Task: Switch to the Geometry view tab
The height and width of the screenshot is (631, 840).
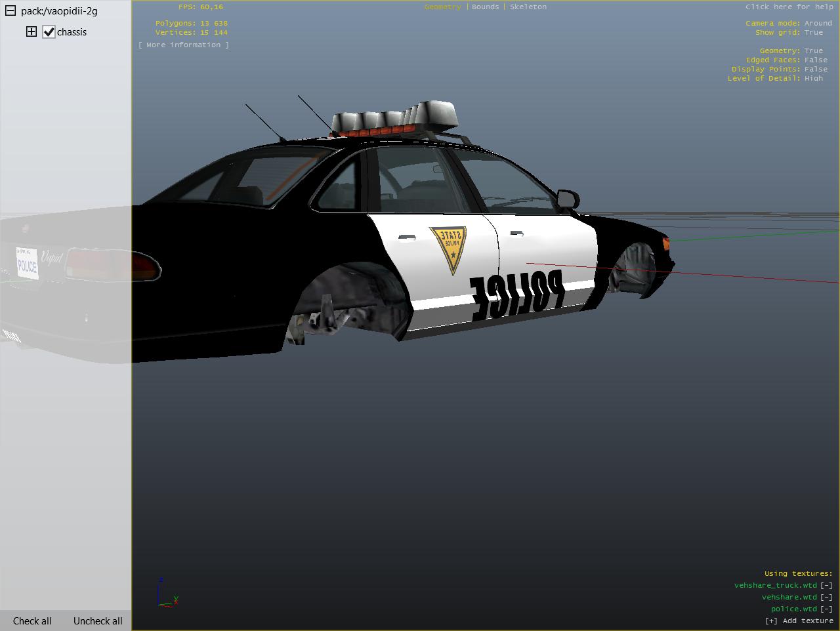Action: pyautogui.click(x=442, y=7)
